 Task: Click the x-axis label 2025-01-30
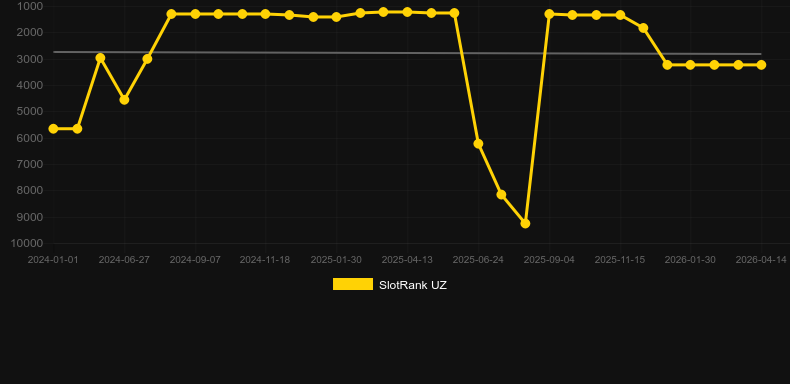click(x=336, y=260)
